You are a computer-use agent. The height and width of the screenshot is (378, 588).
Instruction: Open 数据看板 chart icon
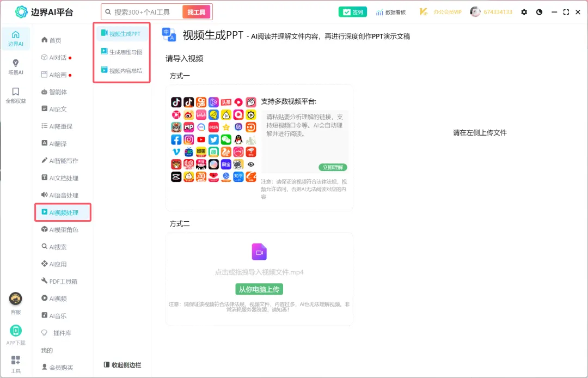coord(379,12)
